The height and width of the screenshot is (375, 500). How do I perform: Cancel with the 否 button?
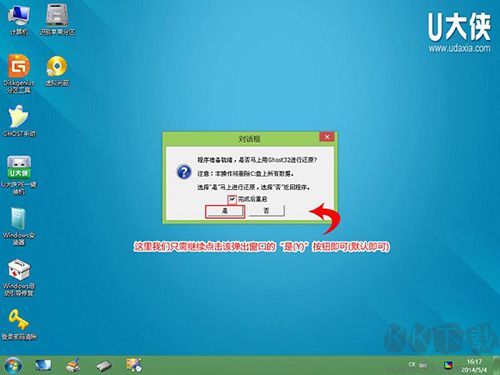pos(266,211)
